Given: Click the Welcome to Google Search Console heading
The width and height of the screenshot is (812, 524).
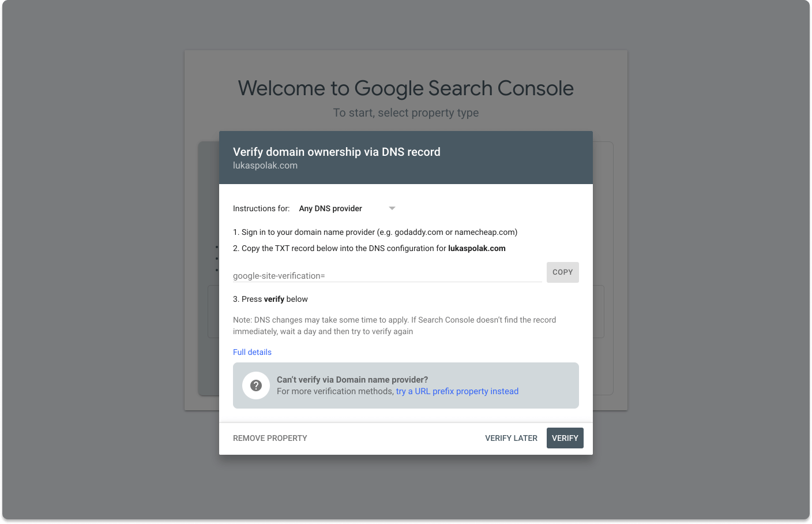Looking at the screenshot, I should (x=405, y=88).
